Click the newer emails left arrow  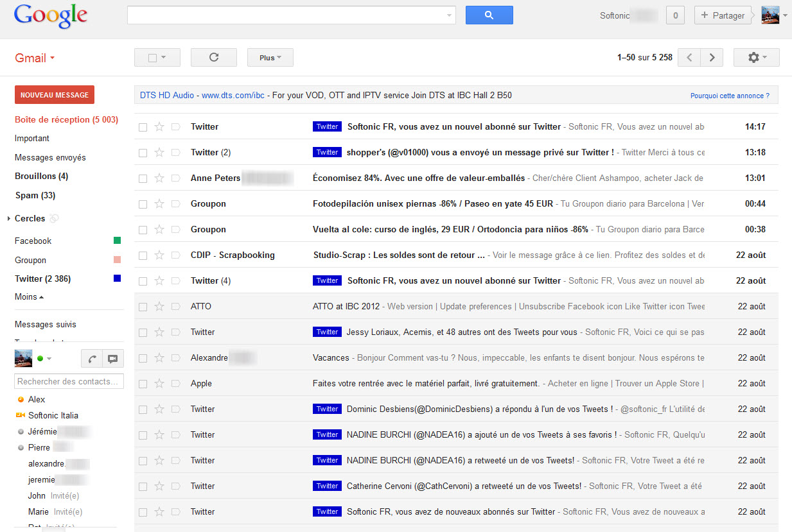click(x=689, y=57)
